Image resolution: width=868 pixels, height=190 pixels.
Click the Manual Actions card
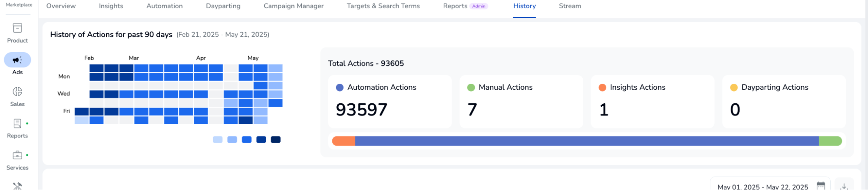[521, 102]
